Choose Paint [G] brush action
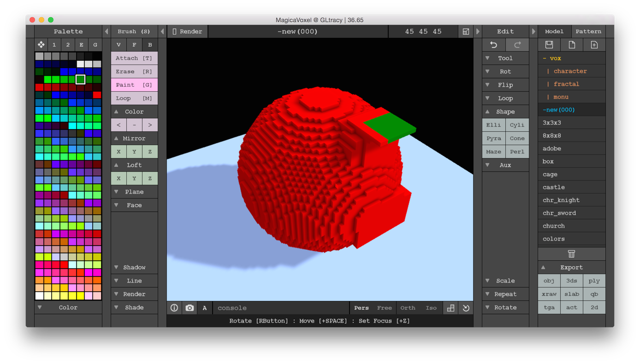The width and height of the screenshot is (640, 364). (134, 85)
